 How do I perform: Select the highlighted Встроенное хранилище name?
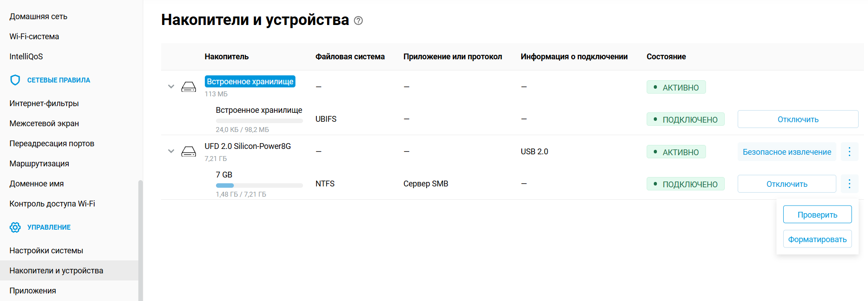click(250, 82)
